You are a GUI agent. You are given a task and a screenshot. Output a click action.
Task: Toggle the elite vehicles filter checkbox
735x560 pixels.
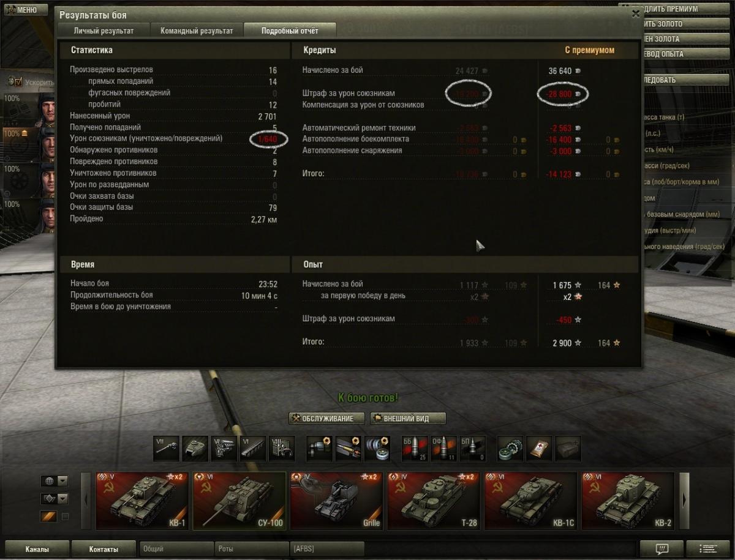(x=66, y=517)
